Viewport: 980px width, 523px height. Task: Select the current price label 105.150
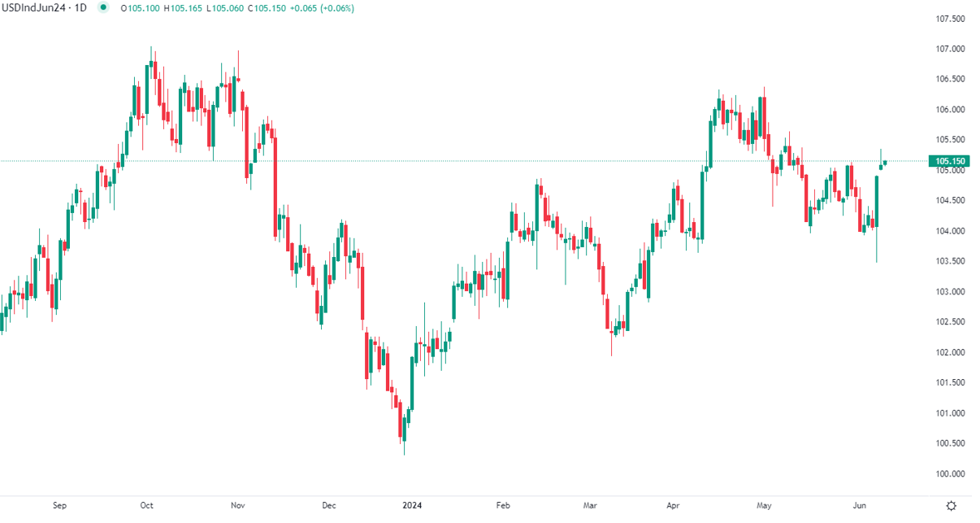pos(947,161)
